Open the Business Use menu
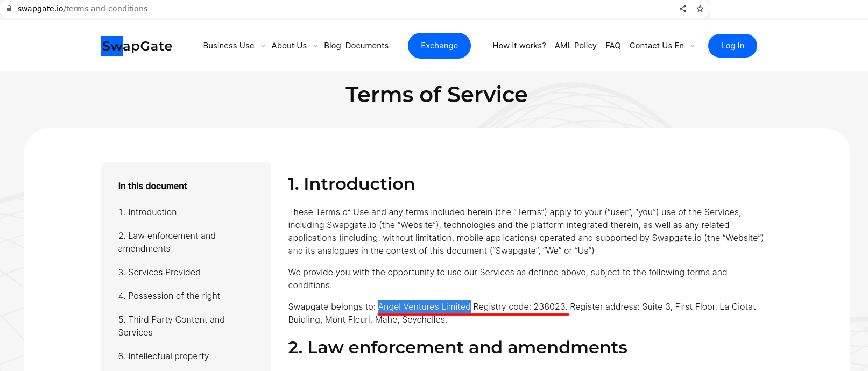The height and width of the screenshot is (371, 868). 229,46
